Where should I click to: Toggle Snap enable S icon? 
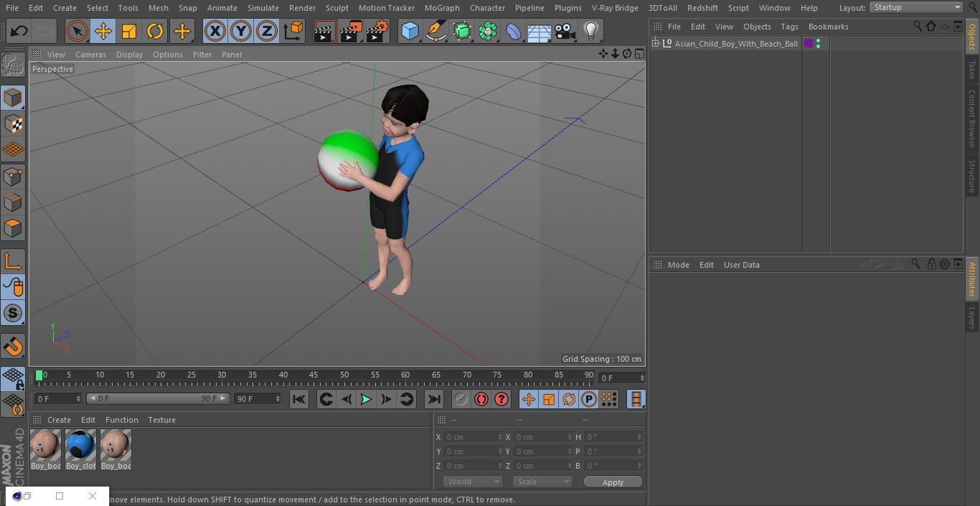(13, 313)
